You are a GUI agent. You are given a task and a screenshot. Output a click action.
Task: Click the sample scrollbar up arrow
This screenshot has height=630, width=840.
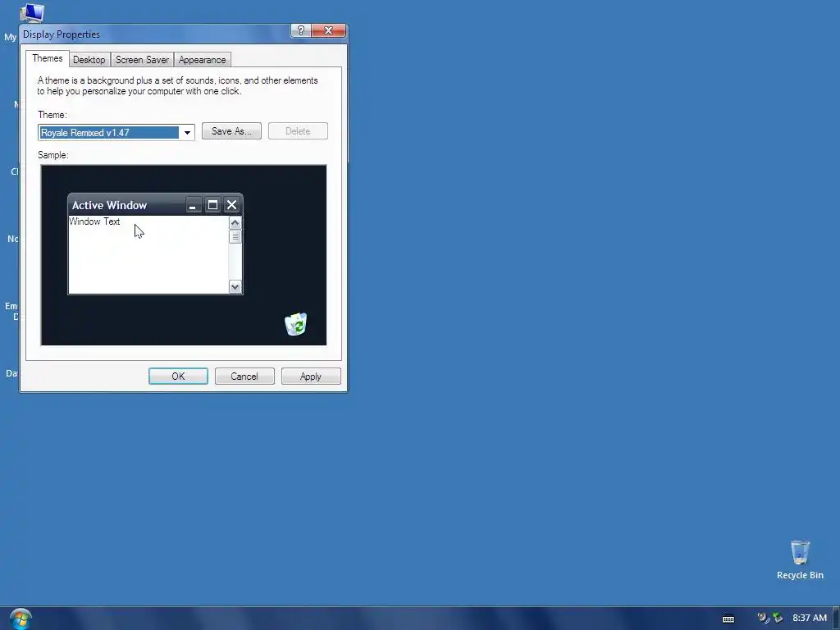[x=235, y=222]
